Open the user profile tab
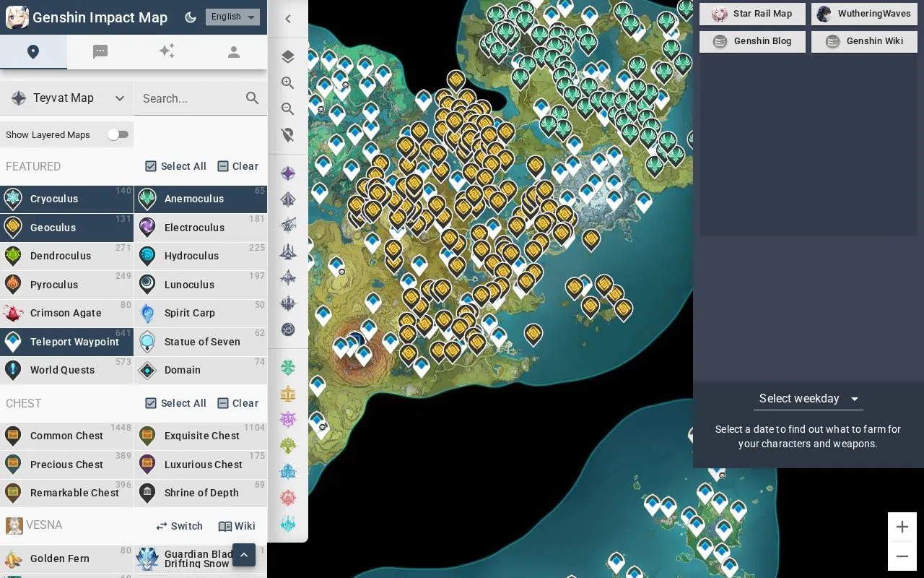This screenshot has height=578, width=924. 233,52
